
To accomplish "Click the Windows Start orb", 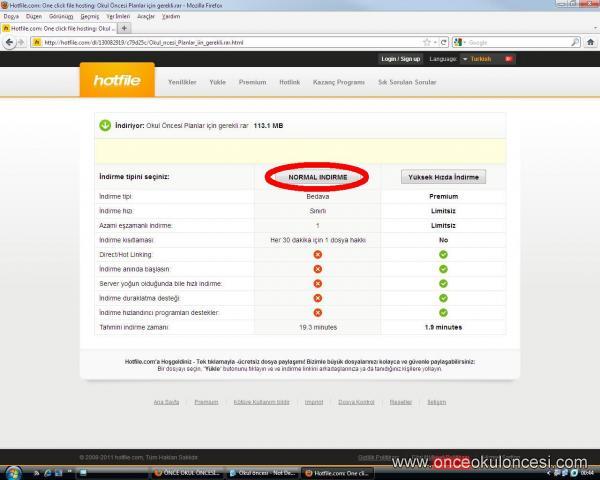I will tap(12, 471).
